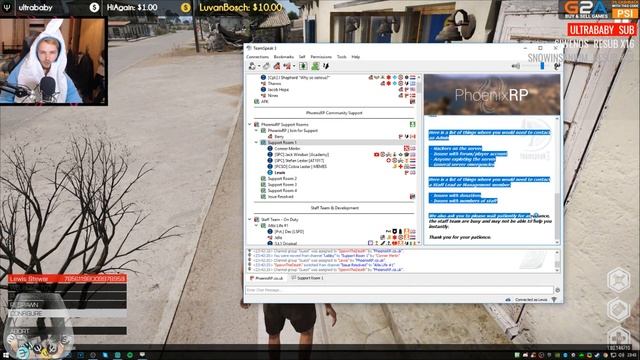Collapse the PhoenixRP Support Rooms group
Viewport: 640px width, 360px height.
[250, 124]
